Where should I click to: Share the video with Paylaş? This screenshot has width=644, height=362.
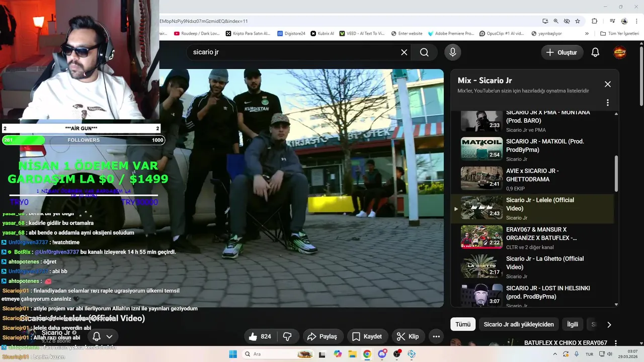point(322,336)
